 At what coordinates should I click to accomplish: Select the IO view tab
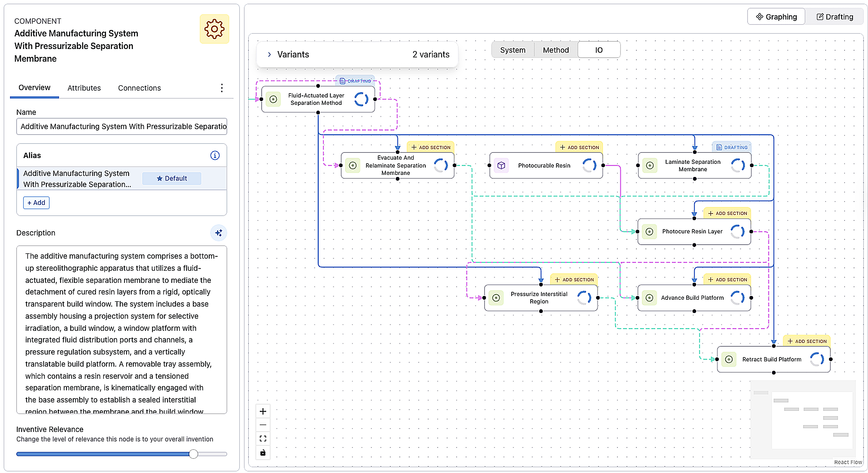[x=599, y=50]
